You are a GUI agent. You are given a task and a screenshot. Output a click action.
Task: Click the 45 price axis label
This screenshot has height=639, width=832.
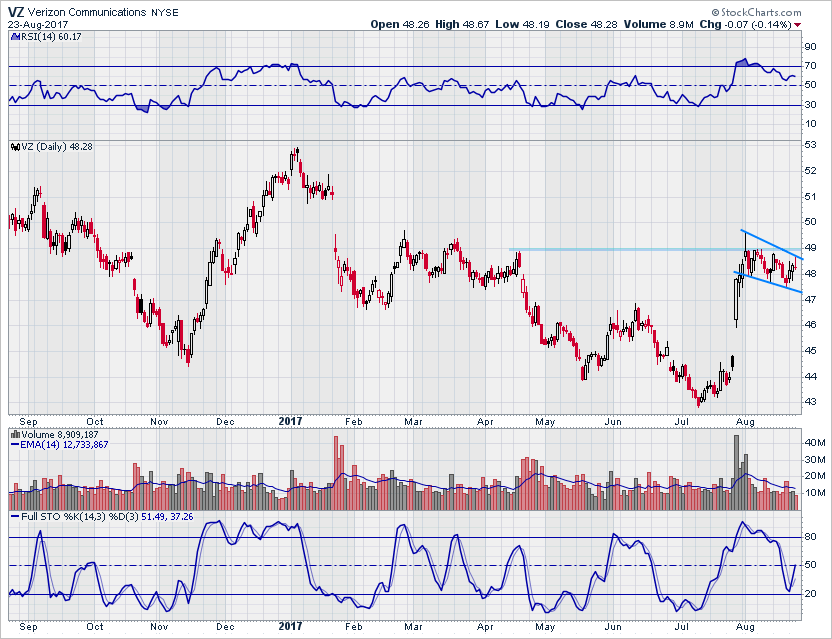(810, 350)
